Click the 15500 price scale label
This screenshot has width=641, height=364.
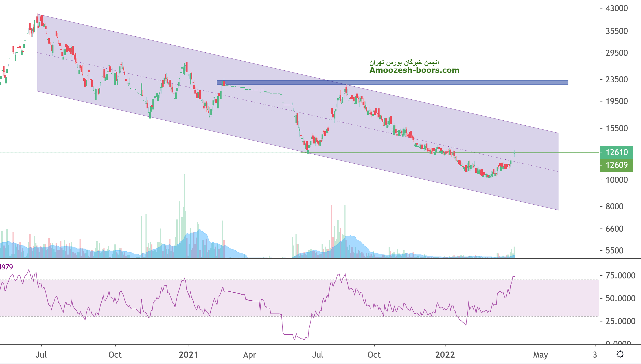[x=617, y=128]
